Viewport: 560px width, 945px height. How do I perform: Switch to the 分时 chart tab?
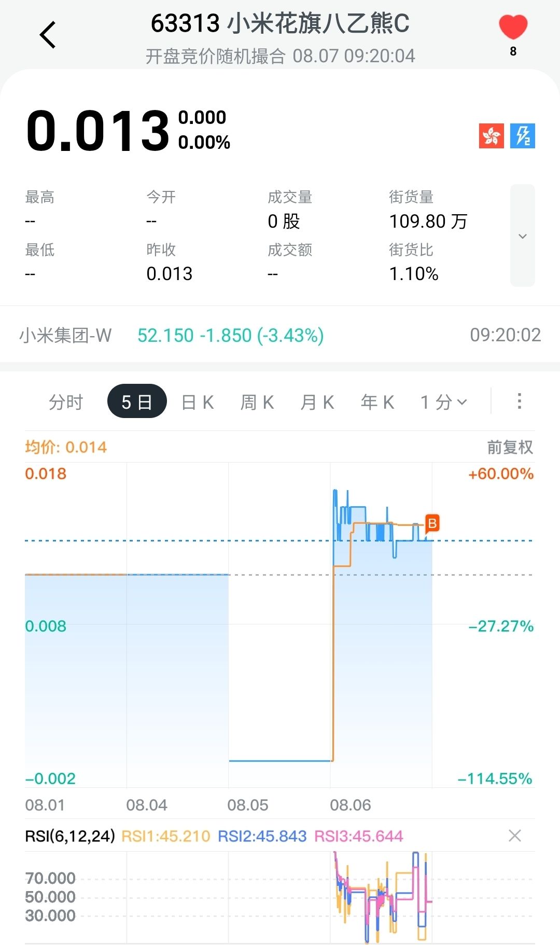[66, 402]
